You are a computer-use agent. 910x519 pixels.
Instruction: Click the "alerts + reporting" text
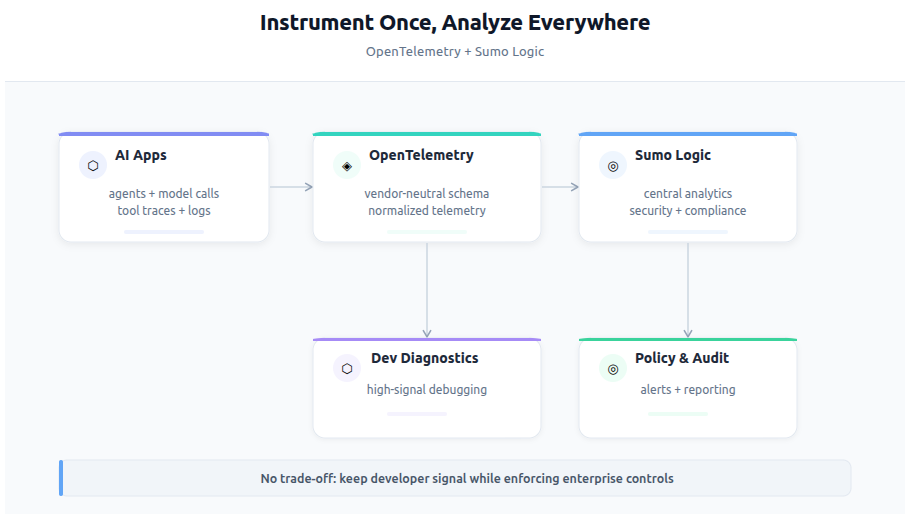click(688, 390)
